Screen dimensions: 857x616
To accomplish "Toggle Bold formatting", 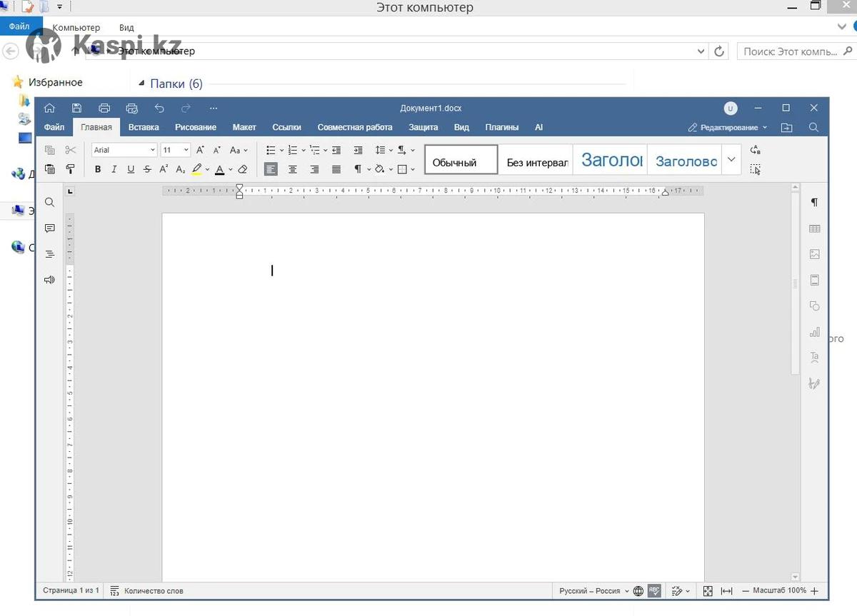I will (x=98, y=169).
